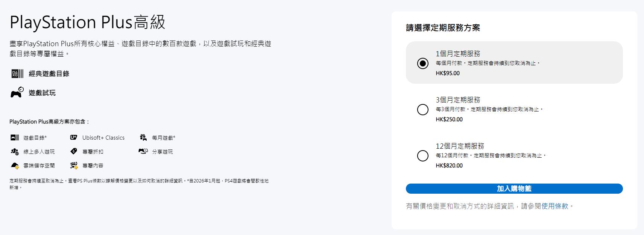Click the 加入購物籃 add-to-cart button
Screen dimensions: 644x235
click(514, 189)
